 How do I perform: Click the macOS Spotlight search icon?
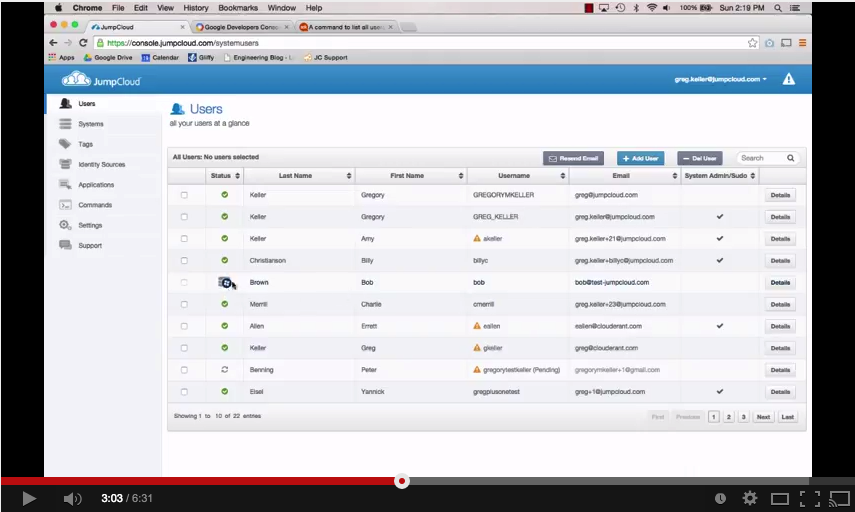pos(778,8)
